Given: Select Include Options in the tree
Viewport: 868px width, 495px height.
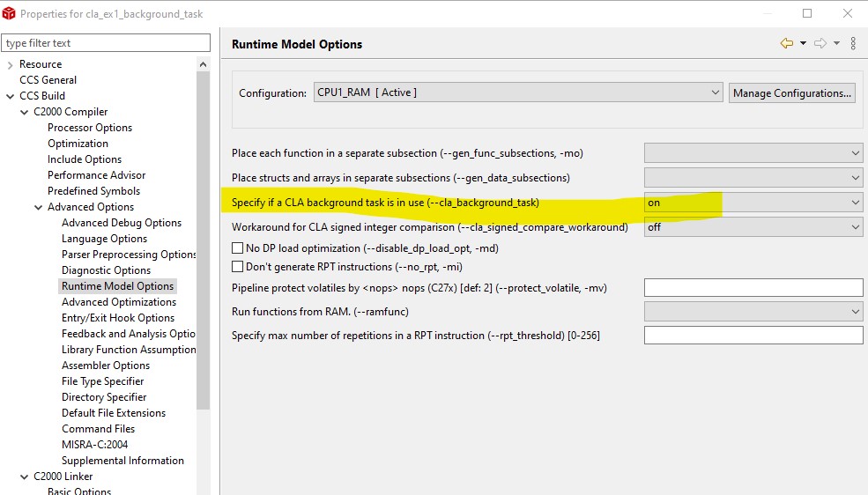Looking at the screenshot, I should (x=85, y=159).
